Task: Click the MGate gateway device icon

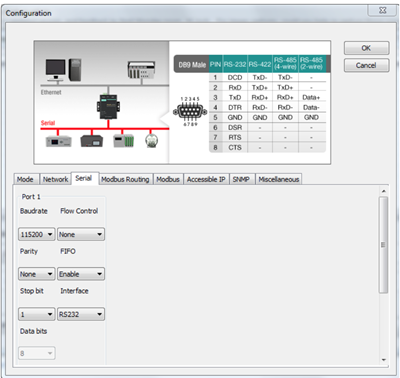Action: pyautogui.click(x=108, y=106)
